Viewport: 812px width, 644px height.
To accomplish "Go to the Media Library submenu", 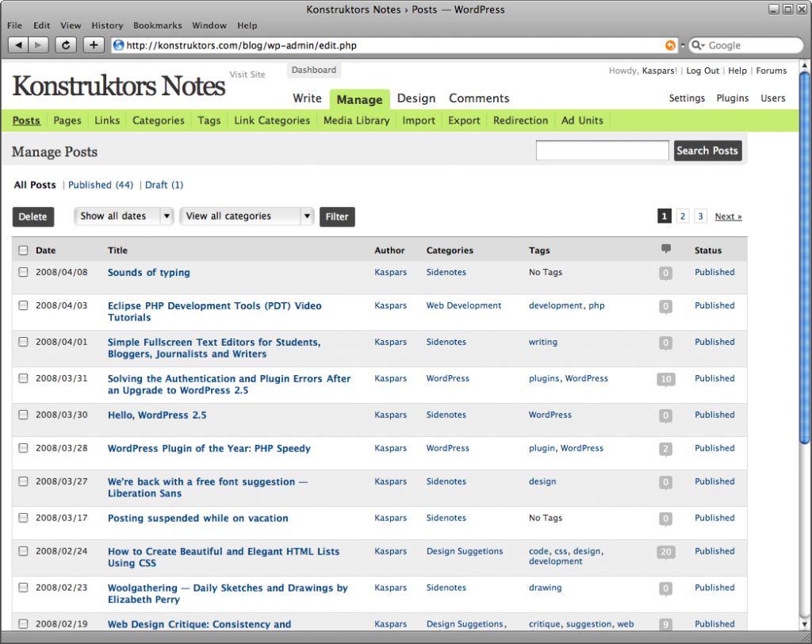I will pos(356,121).
